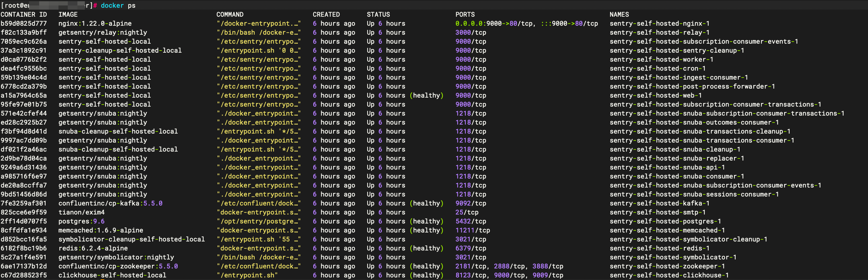Click container ID b59d0825d777
The image size is (868, 280).
point(23,23)
